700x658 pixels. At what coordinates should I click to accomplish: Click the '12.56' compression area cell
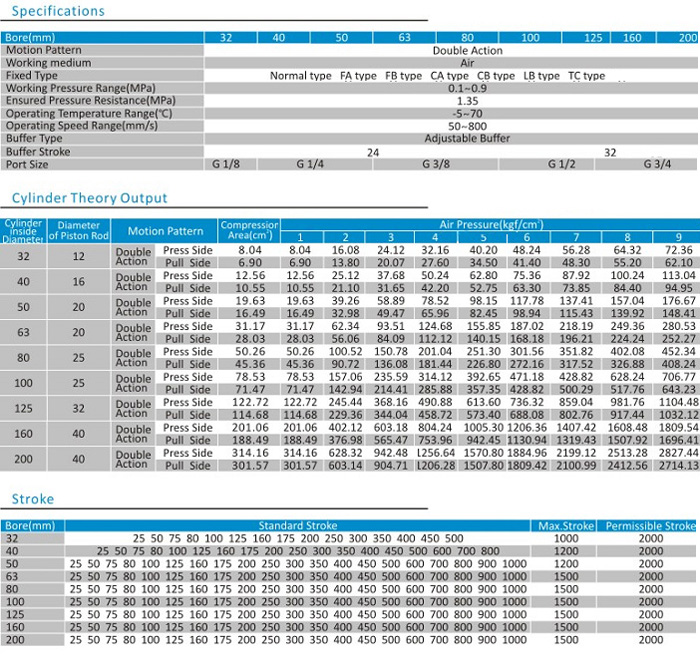[x=250, y=275]
